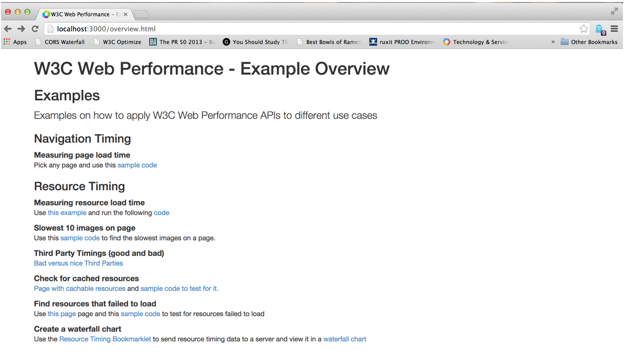The width and height of the screenshot is (626, 364).
Task: Open the waterfall chart link
Action: click(x=344, y=339)
